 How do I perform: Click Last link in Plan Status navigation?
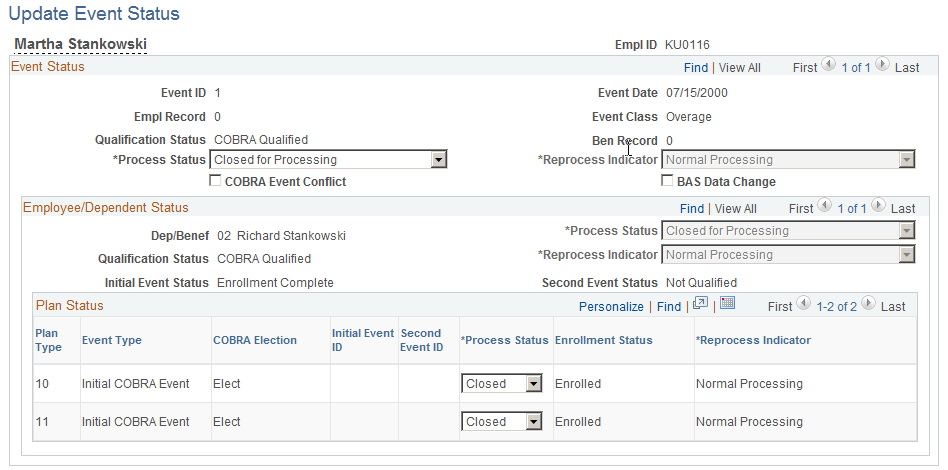tap(893, 307)
